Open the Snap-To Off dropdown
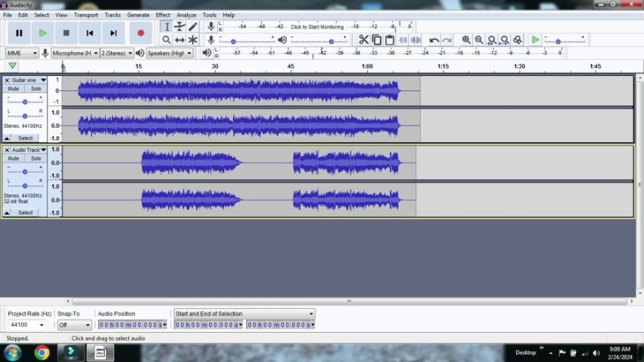The height and width of the screenshot is (362, 644). tap(74, 325)
